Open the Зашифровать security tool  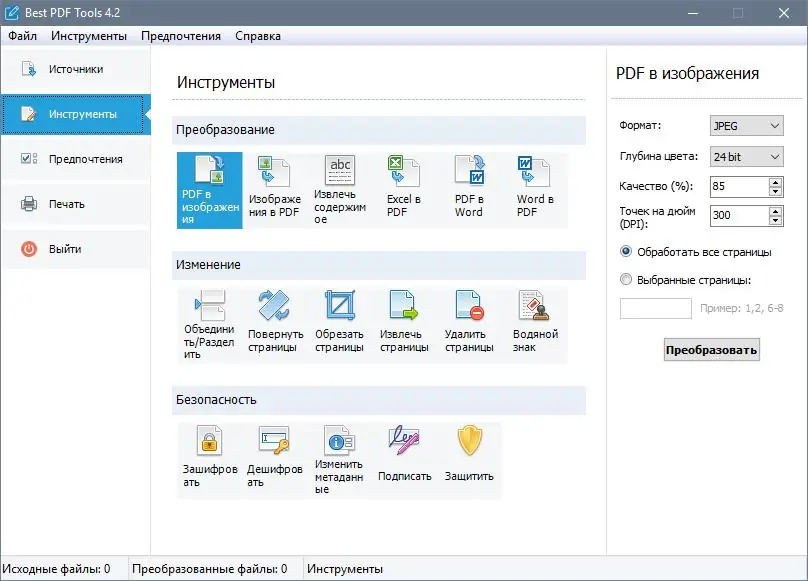point(208,457)
